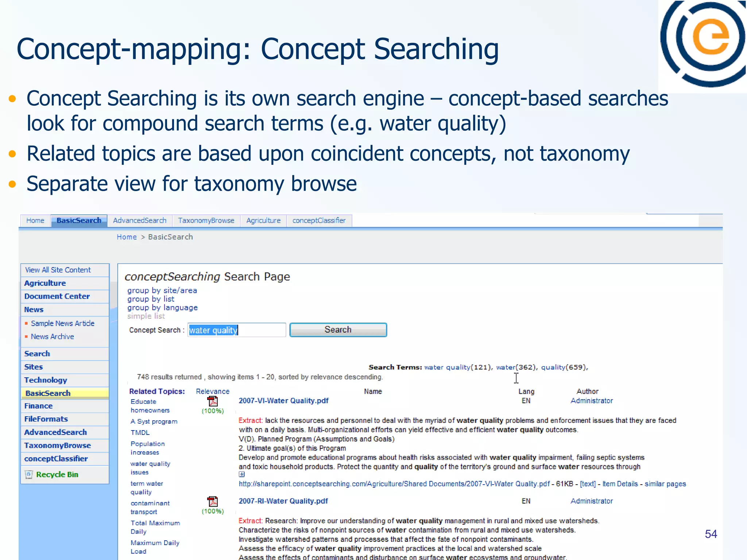Click the similar pages link
This screenshot has height=560, width=747.
(665, 484)
